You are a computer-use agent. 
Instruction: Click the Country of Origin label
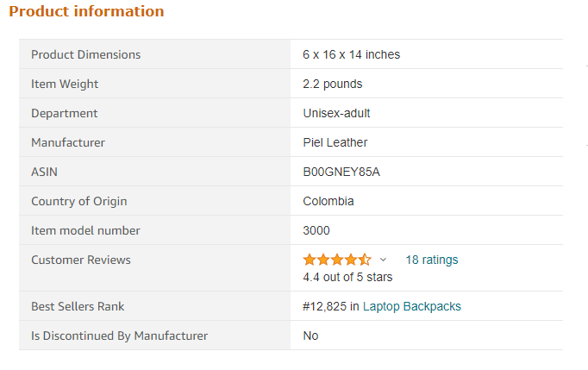(79, 201)
